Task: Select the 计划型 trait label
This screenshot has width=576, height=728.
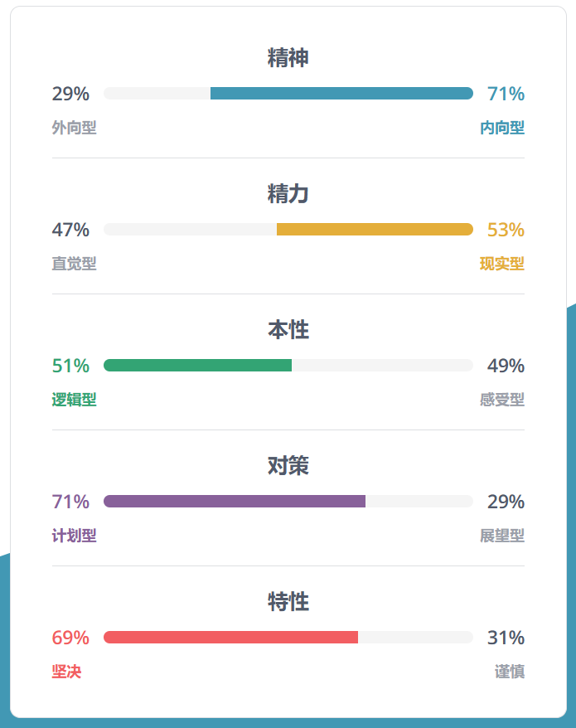Action: (75, 536)
